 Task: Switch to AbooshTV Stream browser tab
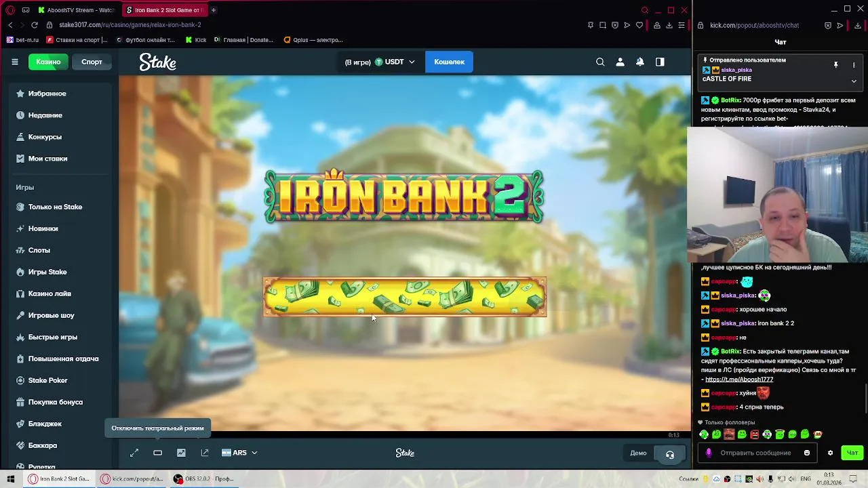pyautogui.click(x=76, y=10)
